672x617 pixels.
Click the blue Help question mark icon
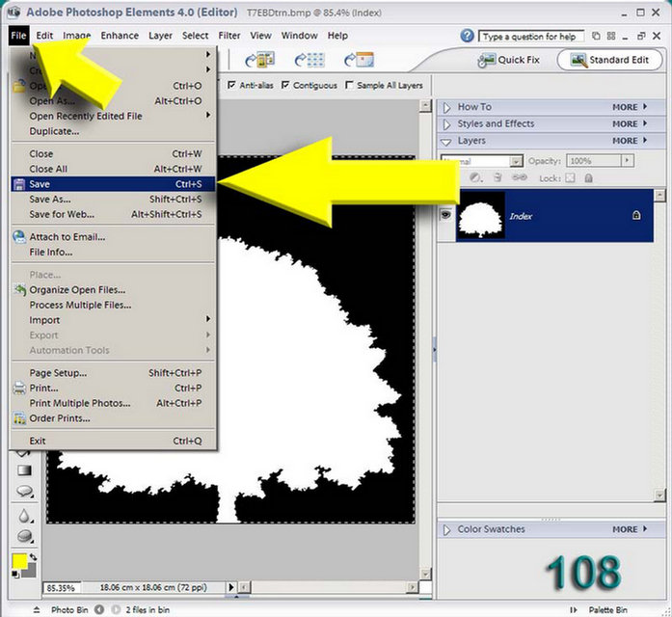coord(468,36)
